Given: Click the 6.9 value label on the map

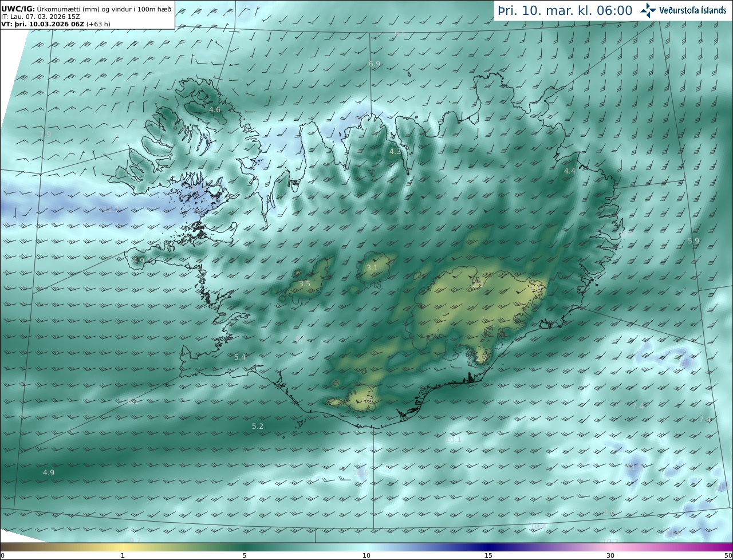Looking at the screenshot, I should coord(375,65).
